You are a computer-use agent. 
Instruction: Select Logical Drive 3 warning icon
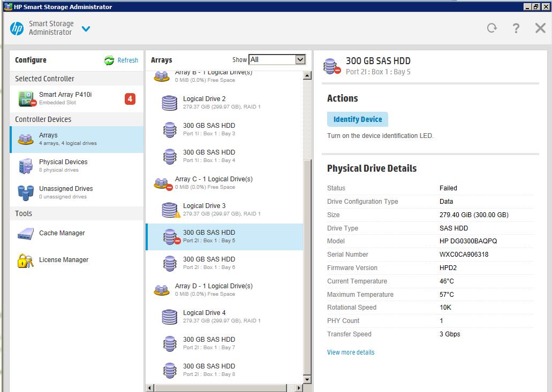(x=171, y=210)
